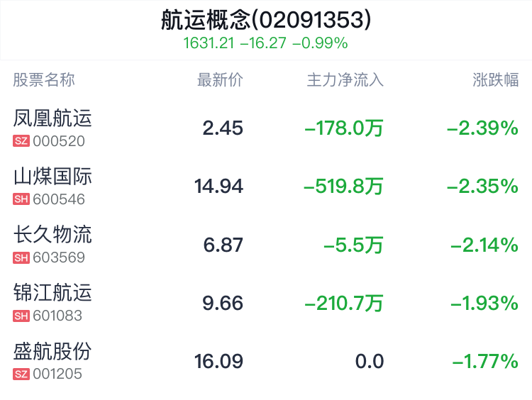The image size is (532, 400).
Task: Sort by the 主力净流入 column header
Action: point(345,80)
